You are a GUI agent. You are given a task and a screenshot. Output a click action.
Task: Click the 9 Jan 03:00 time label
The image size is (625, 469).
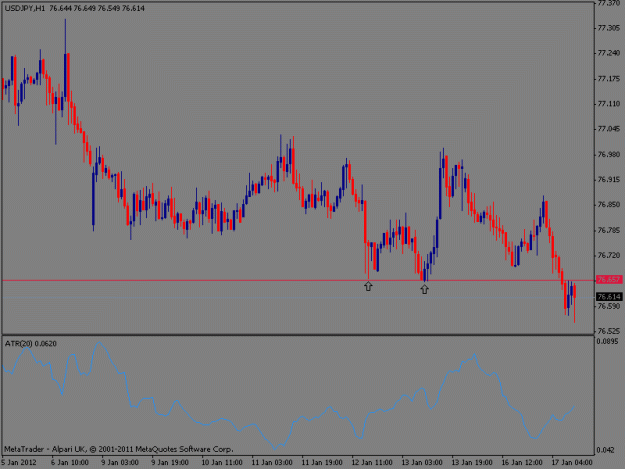coord(120,462)
